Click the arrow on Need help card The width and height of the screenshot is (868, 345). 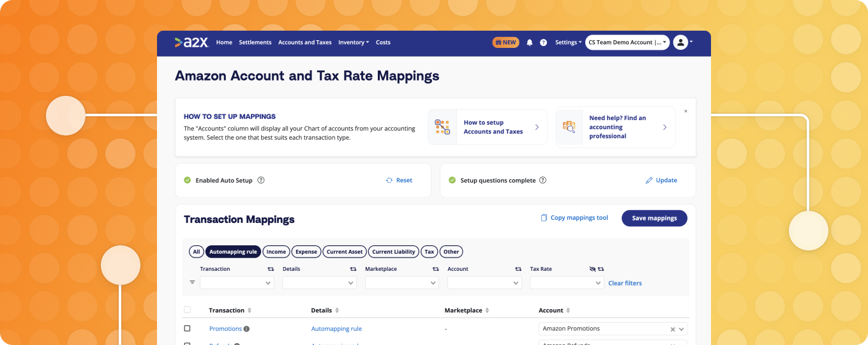tap(664, 127)
